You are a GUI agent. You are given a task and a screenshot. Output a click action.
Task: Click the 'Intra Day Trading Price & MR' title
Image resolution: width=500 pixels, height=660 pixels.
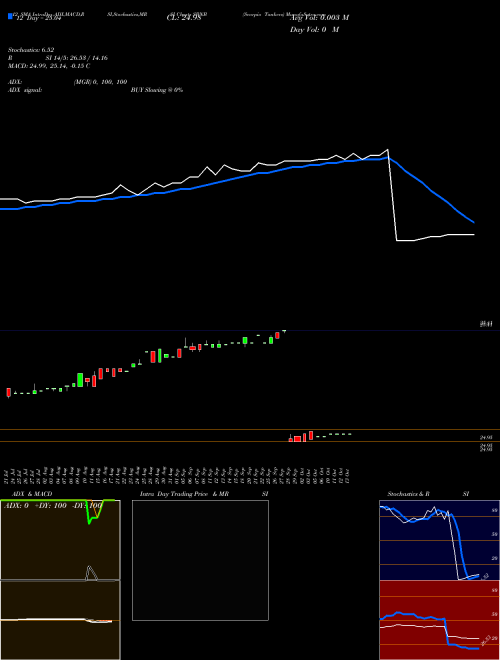[184, 494]
